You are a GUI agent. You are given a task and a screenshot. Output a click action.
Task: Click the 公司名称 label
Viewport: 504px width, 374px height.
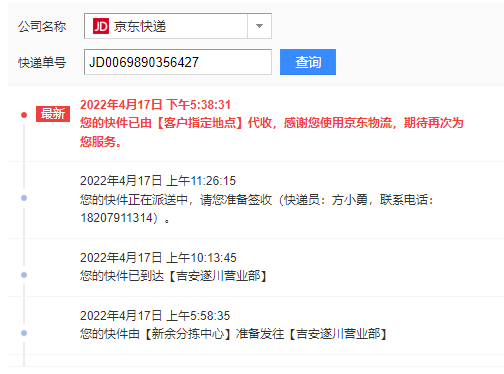42,26
